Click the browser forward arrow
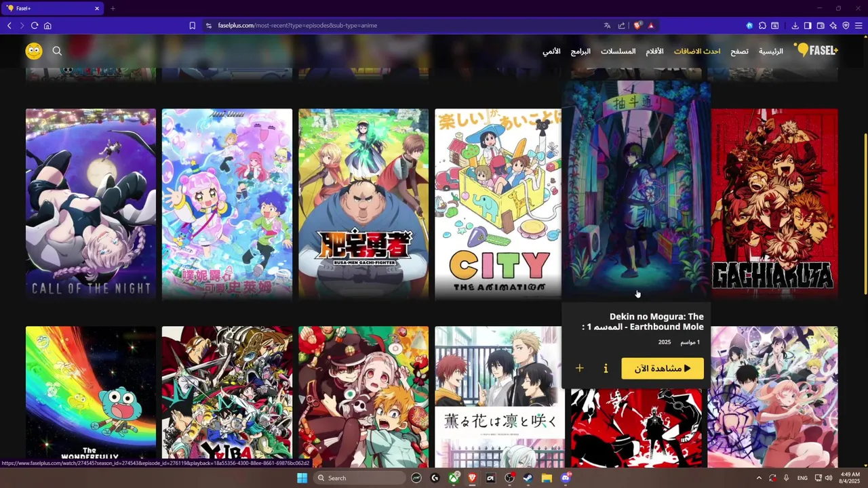Image resolution: width=868 pixels, height=488 pixels. tap(22, 26)
